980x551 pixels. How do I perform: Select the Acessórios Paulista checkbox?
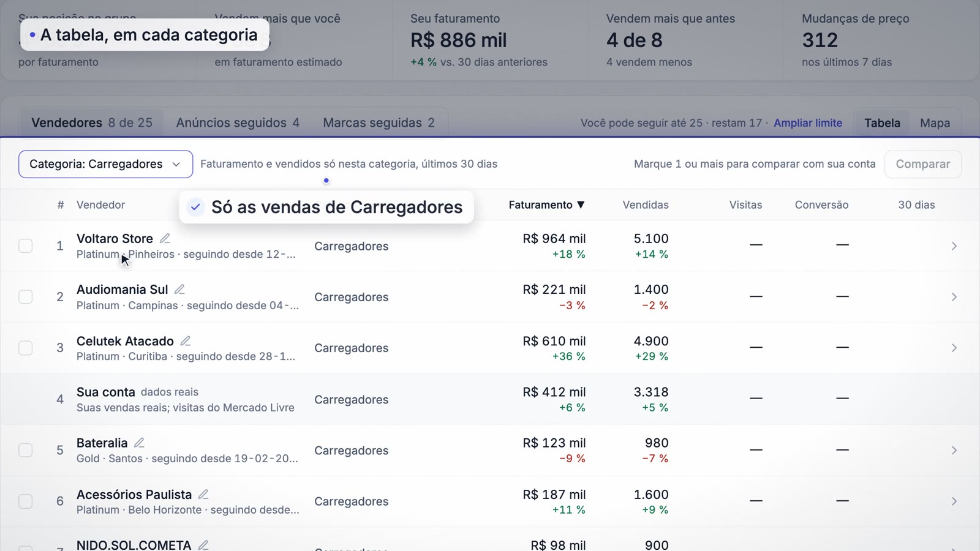click(26, 501)
